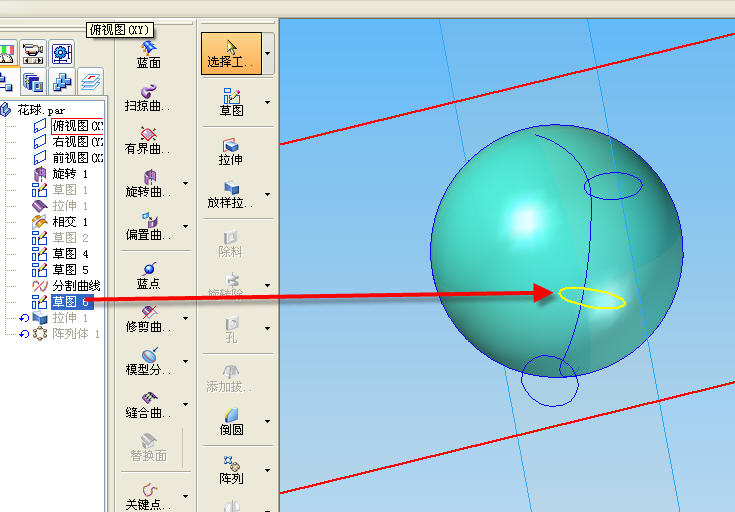The image size is (735, 512).
Task: Activate the 有界曲面 bounded surface tool
Action: tap(149, 141)
